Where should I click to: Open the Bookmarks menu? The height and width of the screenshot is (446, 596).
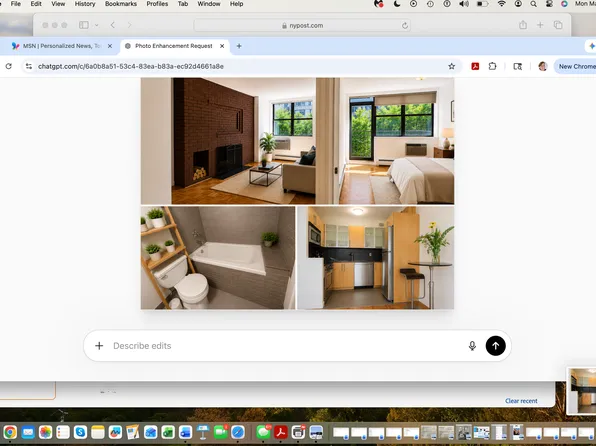coord(121,4)
